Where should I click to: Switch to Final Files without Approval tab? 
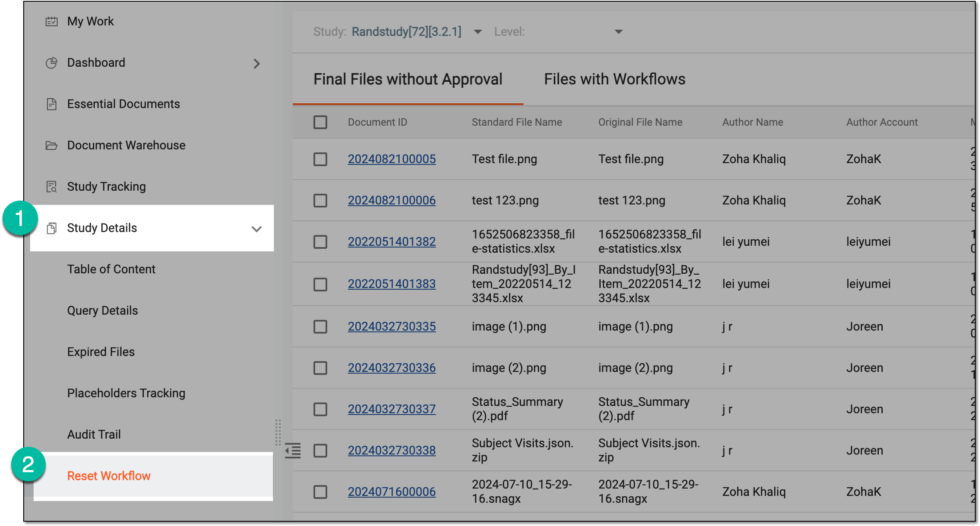[408, 80]
